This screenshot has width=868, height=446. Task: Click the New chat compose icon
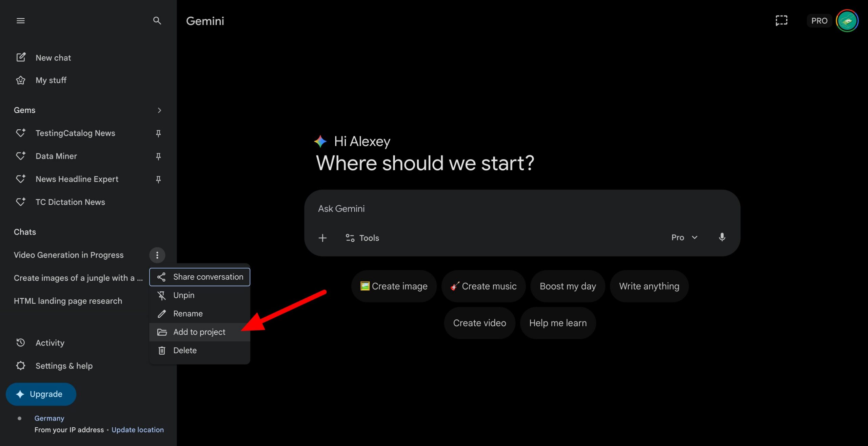click(21, 57)
